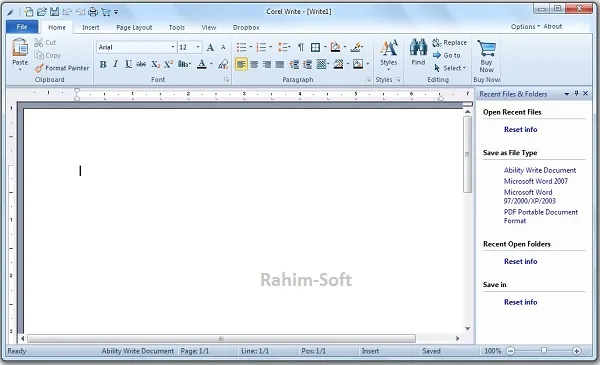Screen dimensions: 600x365
Task: Click the increase indent icon
Action: pos(307,64)
